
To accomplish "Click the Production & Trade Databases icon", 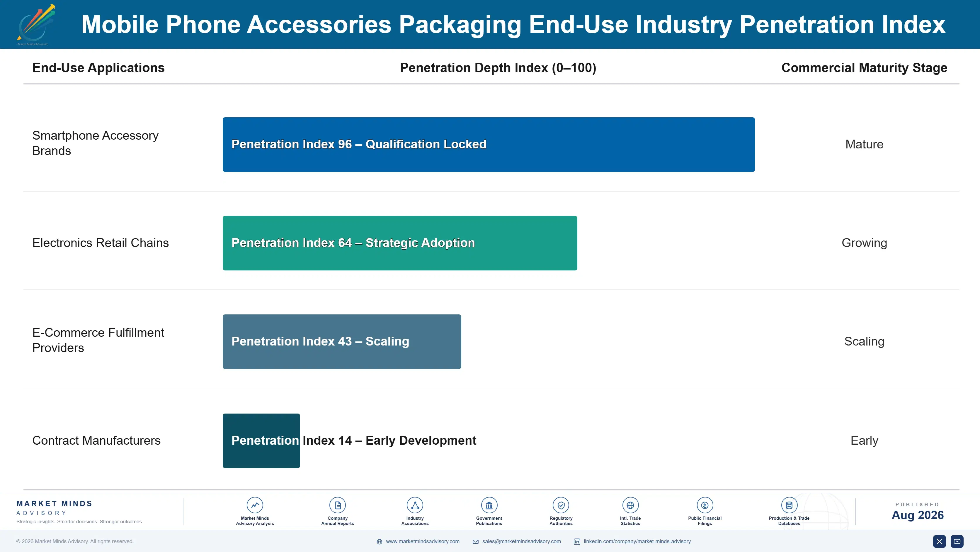I will point(789,505).
